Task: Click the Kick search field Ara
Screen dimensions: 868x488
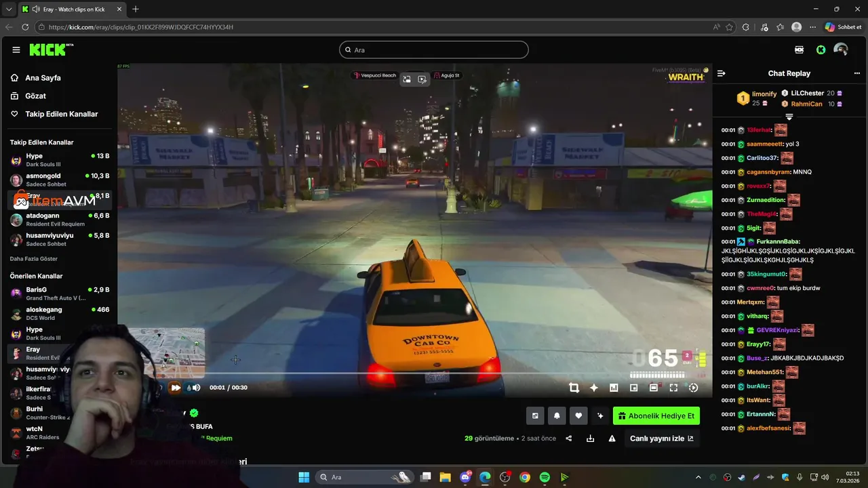Action: [434, 49]
